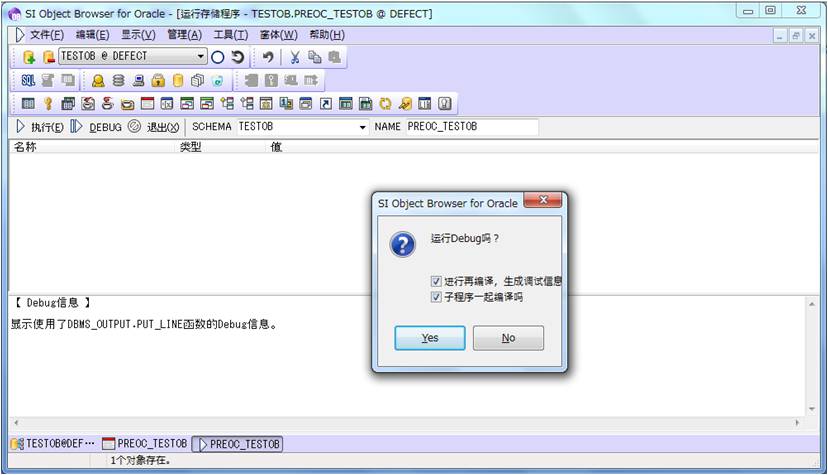828x475 pixels.
Task: Click the blue question mark dialog icon
Action: tap(402, 244)
